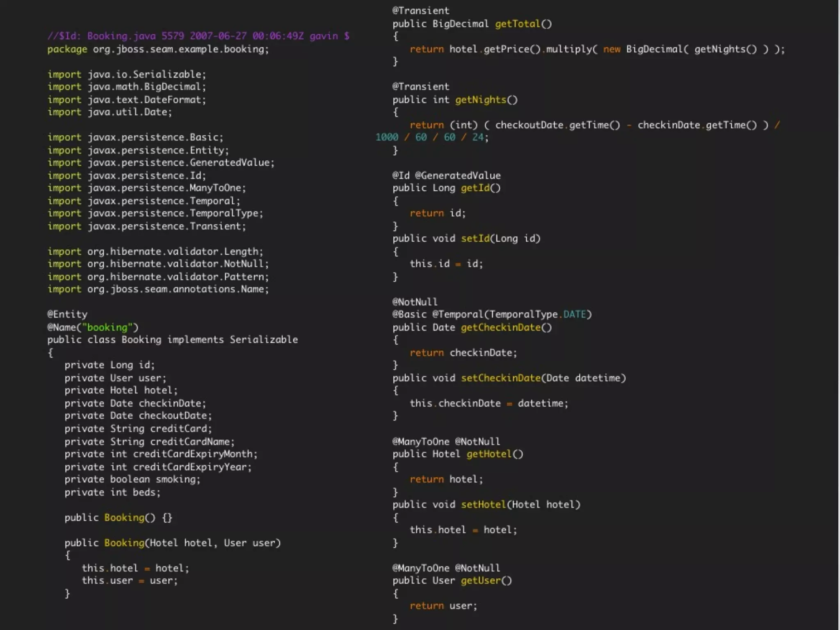Image resolution: width=840 pixels, height=630 pixels.
Task: Click the getCheckinDate method name
Action: (501, 327)
